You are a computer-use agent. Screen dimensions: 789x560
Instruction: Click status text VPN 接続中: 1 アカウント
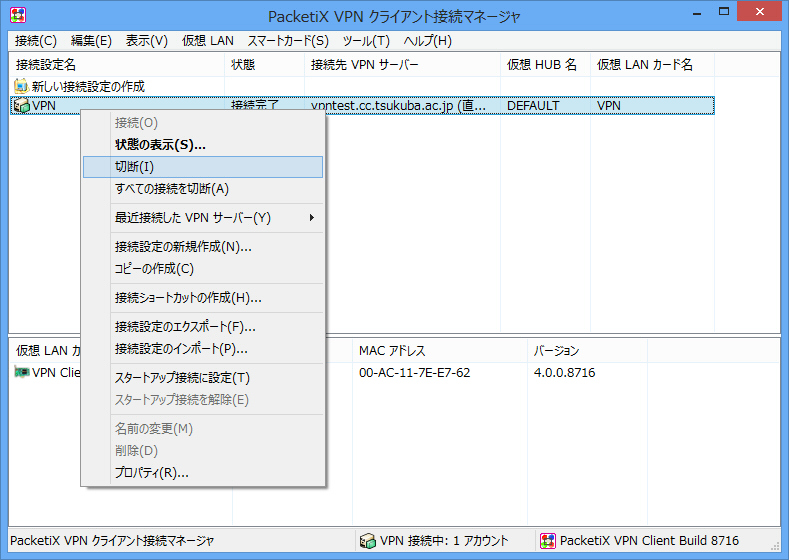[444, 541]
